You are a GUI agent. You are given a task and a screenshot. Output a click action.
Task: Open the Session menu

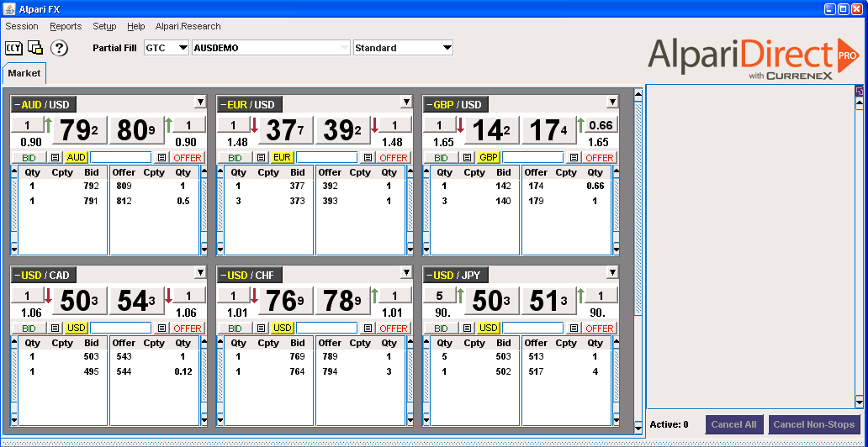click(x=22, y=26)
